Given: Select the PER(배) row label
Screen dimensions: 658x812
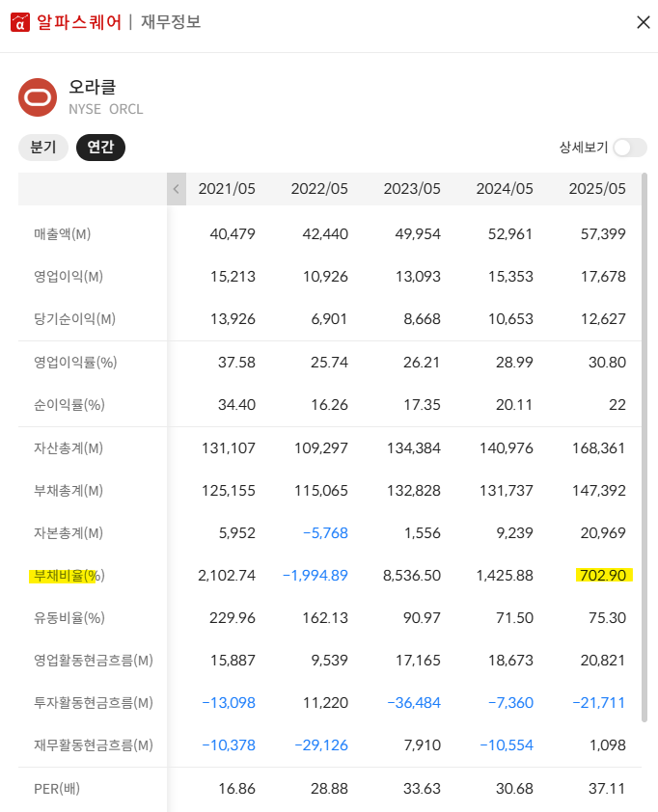Looking at the screenshot, I should (57, 789).
